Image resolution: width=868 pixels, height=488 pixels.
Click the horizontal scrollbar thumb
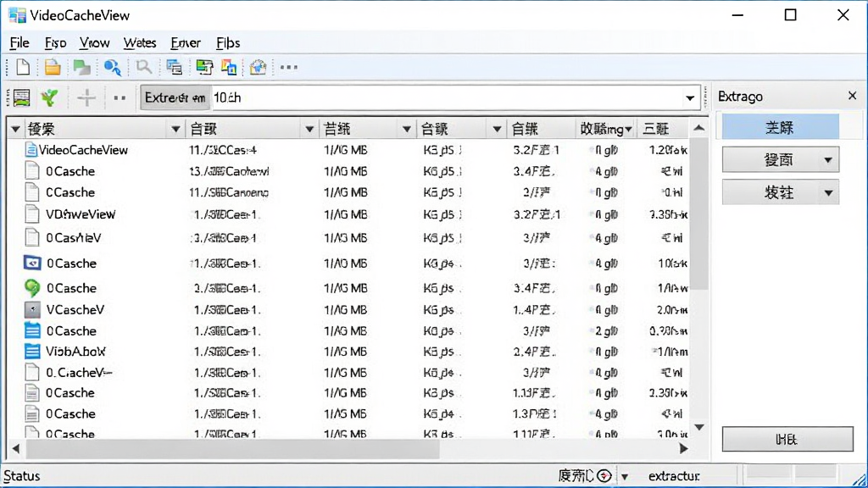tap(232, 449)
